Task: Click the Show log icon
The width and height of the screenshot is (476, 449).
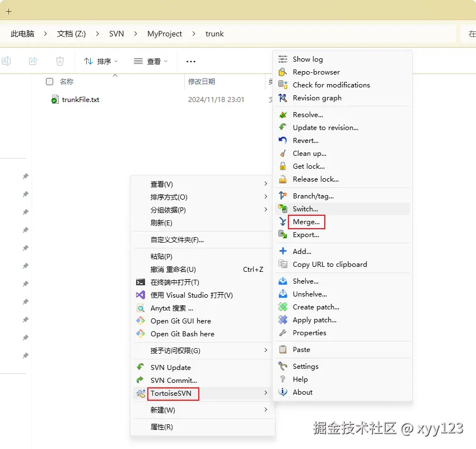Action: pyautogui.click(x=283, y=59)
